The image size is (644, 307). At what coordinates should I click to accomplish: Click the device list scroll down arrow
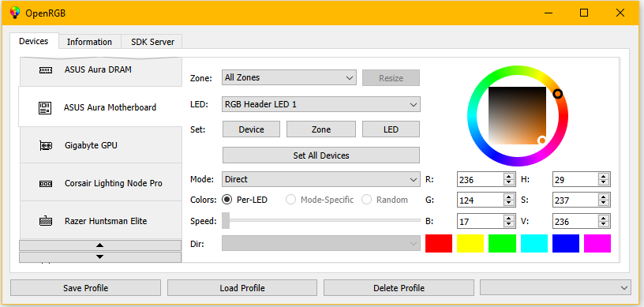pos(99,256)
